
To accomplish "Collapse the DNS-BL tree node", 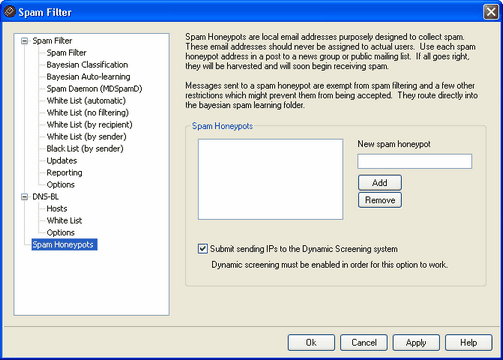I will 24,197.
